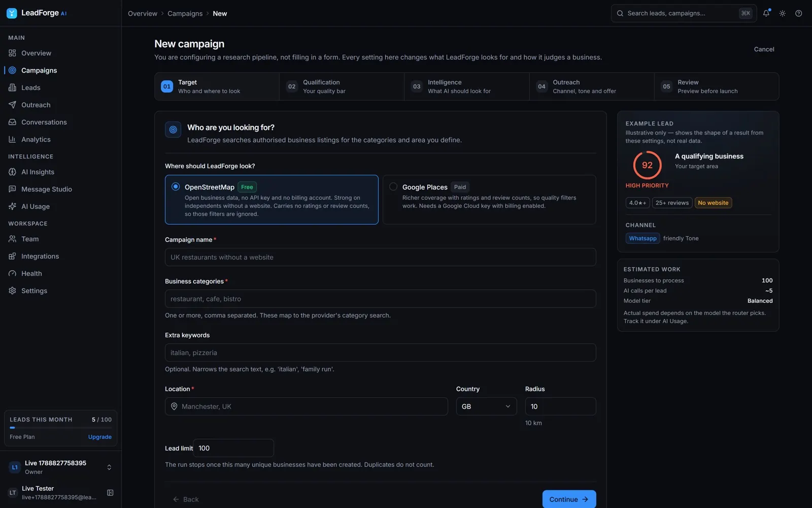Select OpenStreetMap radio option

[176, 186]
